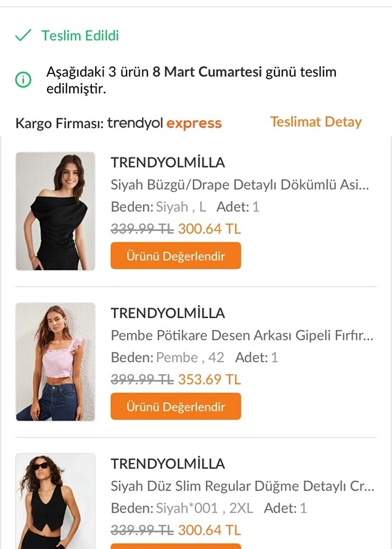Viewport: 392px width, 549px height.
Task: Rate the Siyah Büzgü/Drape blouse product
Action: coord(175,256)
